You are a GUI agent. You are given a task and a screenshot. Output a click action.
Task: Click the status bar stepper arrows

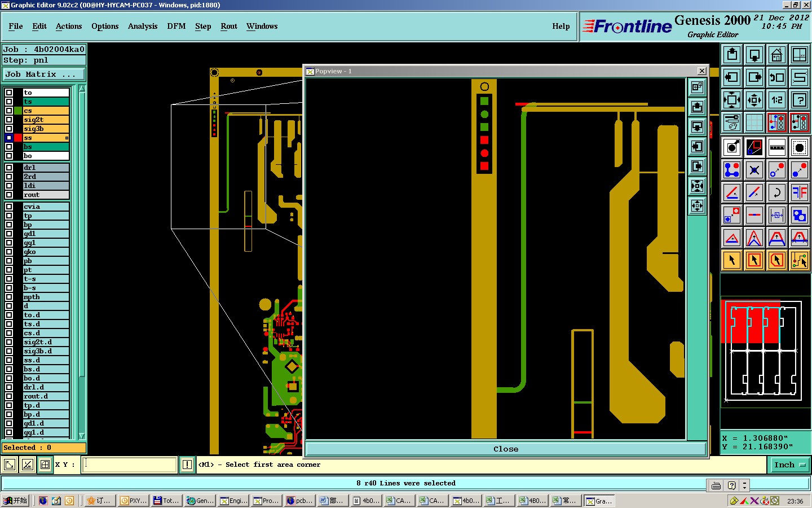pos(744,485)
